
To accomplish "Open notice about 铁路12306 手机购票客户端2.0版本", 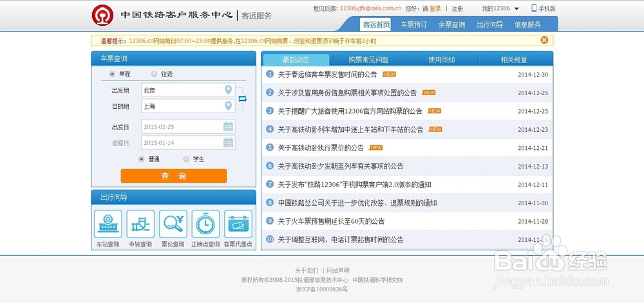I will (354, 185).
